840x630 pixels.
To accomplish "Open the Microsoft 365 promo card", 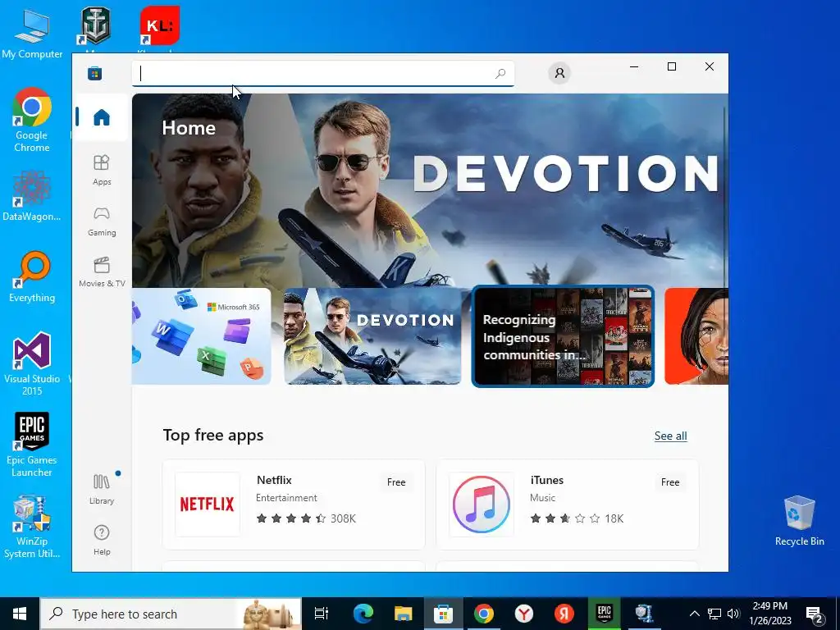I will tap(202, 336).
